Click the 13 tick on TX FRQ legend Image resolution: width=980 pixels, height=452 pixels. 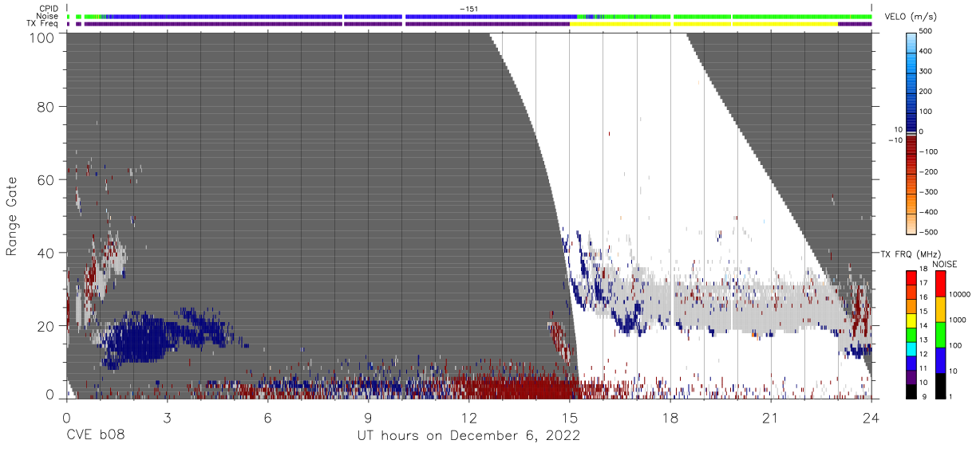pos(923,340)
